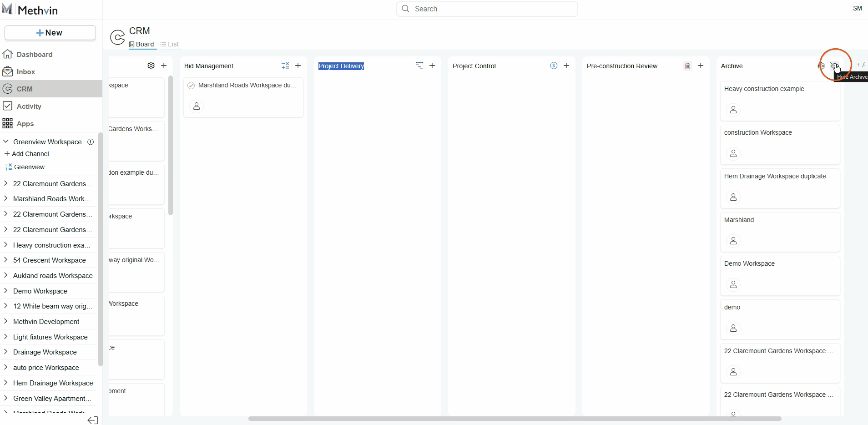The image size is (868, 425).
Task: Collapse the sidebar with bottom arrow icon
Action: [x=93, y=420]
